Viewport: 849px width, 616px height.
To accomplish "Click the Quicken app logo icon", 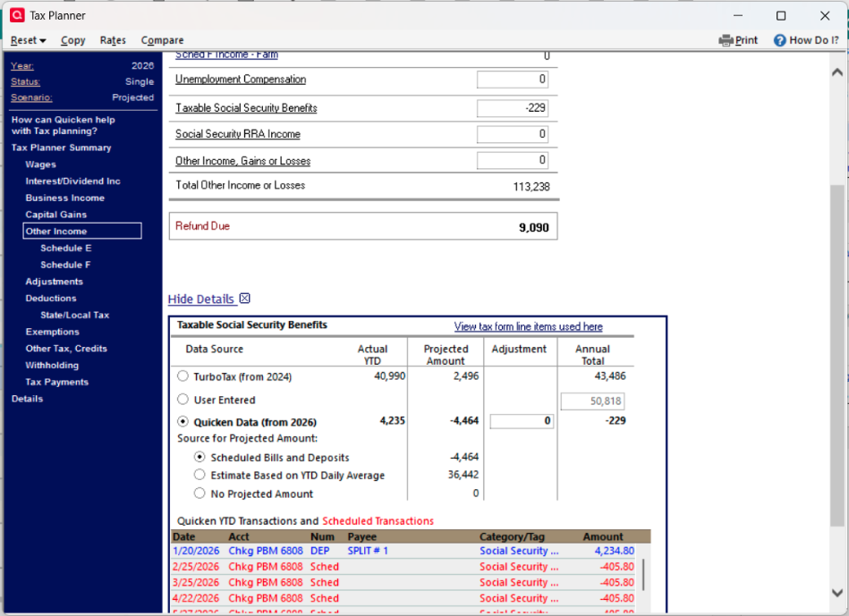I will coord(17,14).
